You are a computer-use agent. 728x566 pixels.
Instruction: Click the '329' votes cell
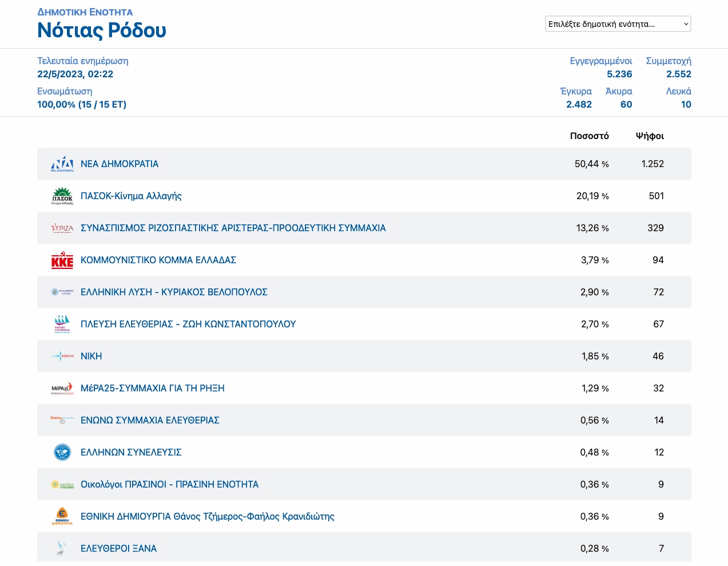point(655,228)
